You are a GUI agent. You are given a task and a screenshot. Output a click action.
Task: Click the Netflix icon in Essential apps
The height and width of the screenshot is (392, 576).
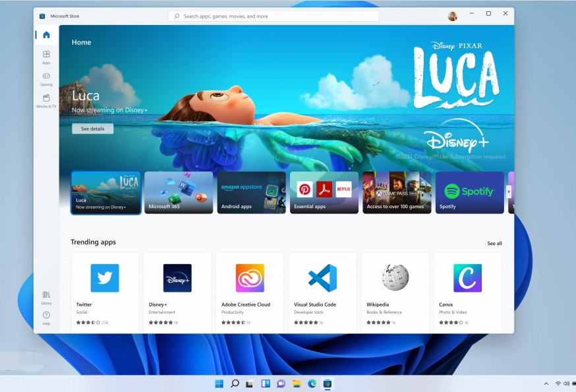[344, 189]
